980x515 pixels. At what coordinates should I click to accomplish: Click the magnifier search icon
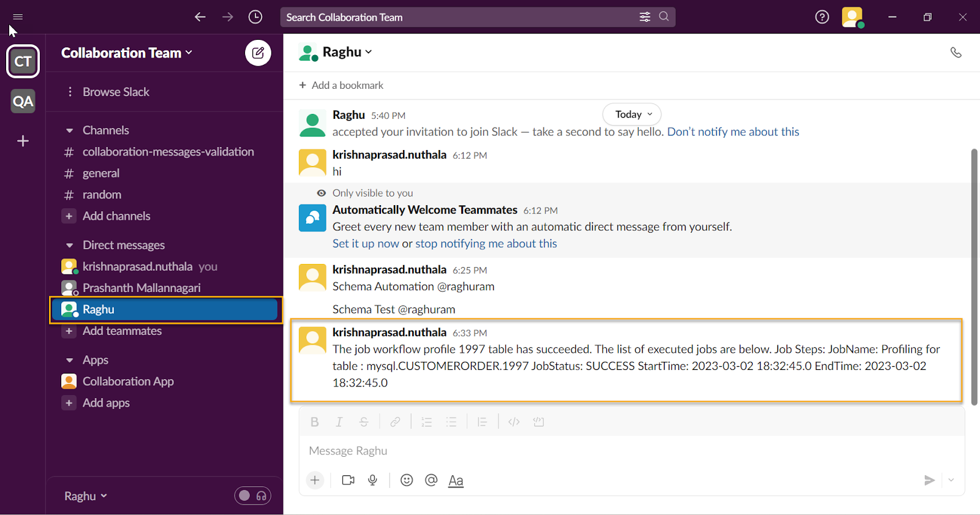[x=664, y=17]
